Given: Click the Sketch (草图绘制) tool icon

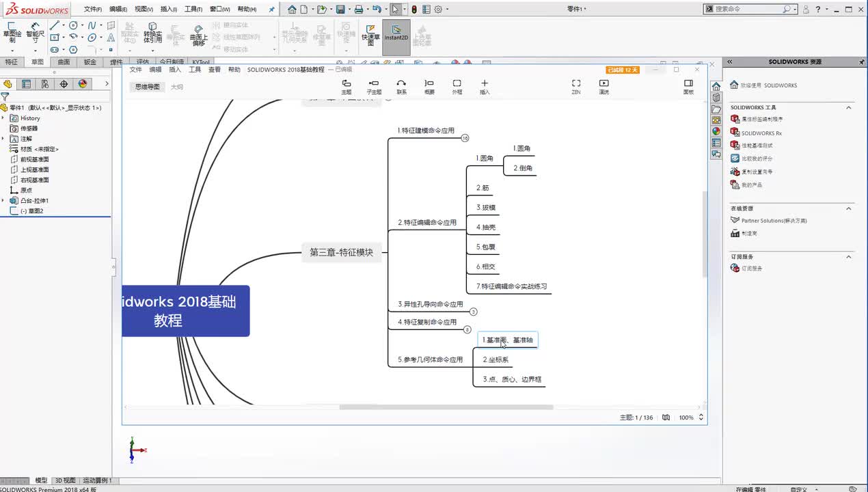Looking at the screenshot, I should [x=12, y=31].
